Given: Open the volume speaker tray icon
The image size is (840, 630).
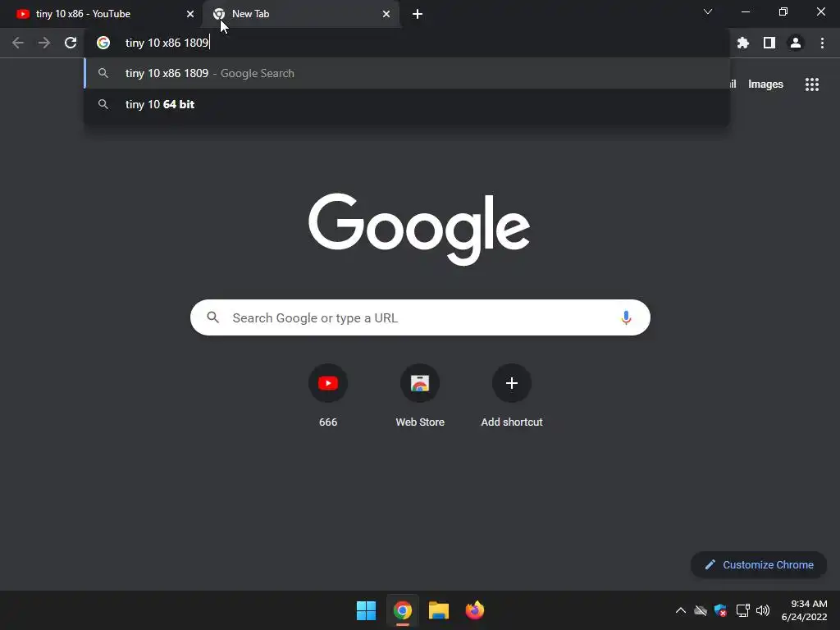Looking at the screenshot, I should (x=763, y=610).
